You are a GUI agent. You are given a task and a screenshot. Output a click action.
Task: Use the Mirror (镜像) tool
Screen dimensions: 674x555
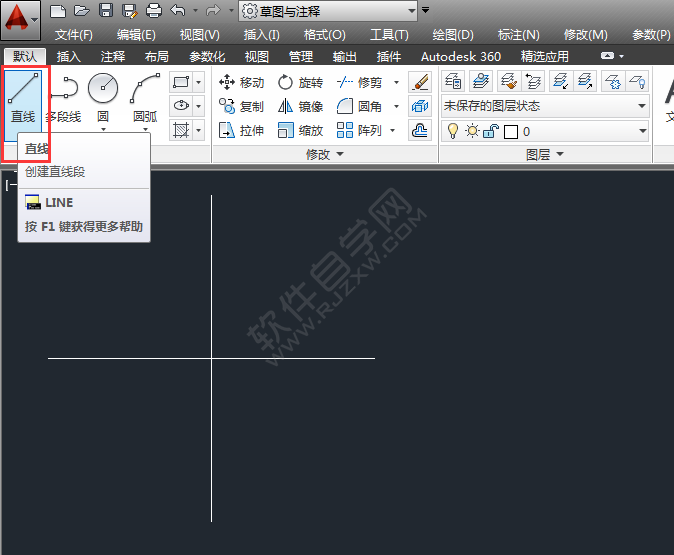click(x=299, y=106)
